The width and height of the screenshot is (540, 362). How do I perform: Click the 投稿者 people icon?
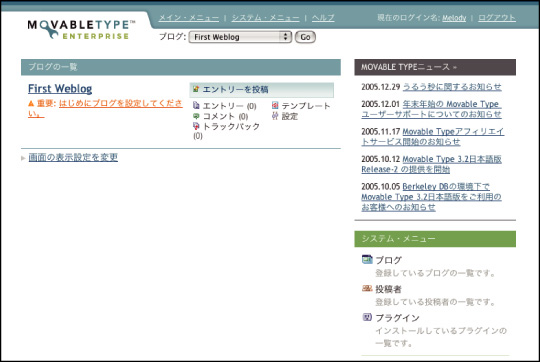click(367, 288)
